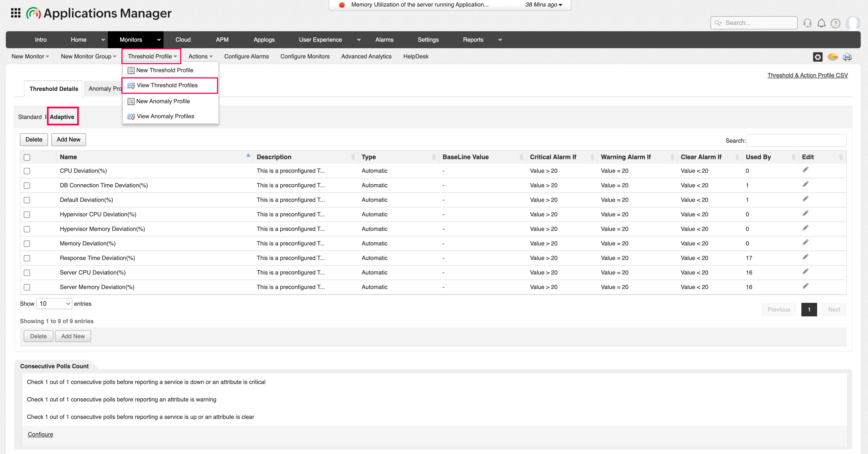This screenshot has width=868, height=454.
Task: Open Configure Alarms link
Action: (246, 56)
